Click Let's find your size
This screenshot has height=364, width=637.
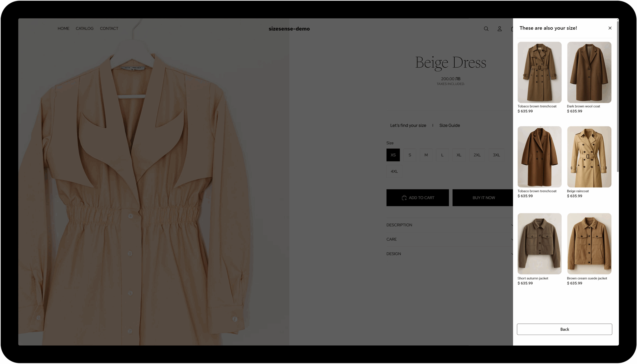pos(408,125)
